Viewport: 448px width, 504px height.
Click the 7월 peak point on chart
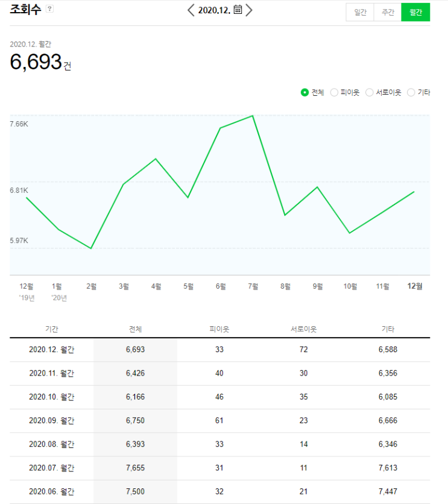253,116
